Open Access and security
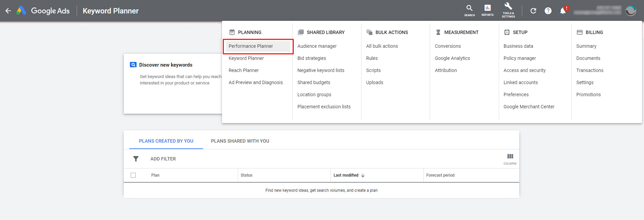 pyautogui.click(x=525, y=70)
